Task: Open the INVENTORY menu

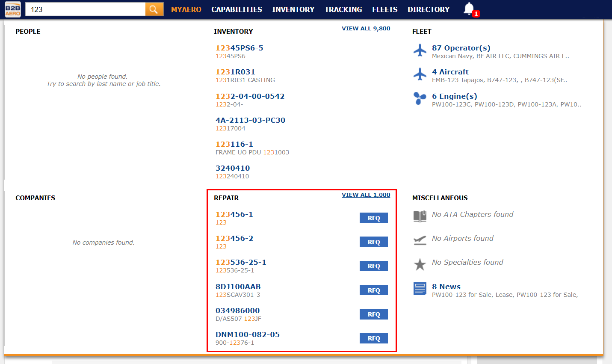Action: pyautogui.click(x=293, y=9)
